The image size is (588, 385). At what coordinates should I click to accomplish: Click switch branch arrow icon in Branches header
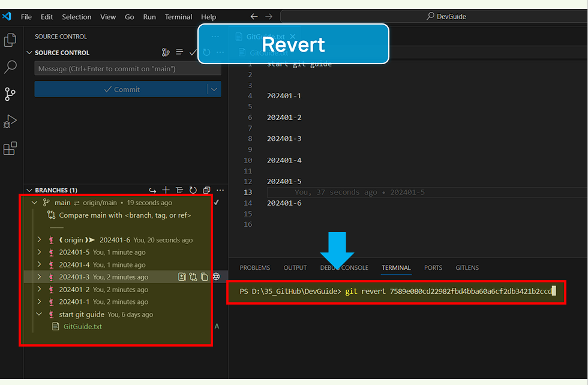tap(152, 190)
